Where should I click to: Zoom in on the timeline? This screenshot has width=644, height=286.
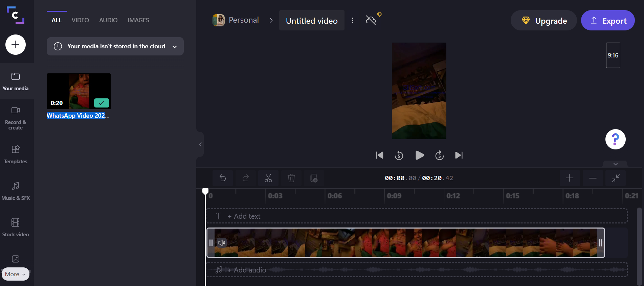[570, 178]
